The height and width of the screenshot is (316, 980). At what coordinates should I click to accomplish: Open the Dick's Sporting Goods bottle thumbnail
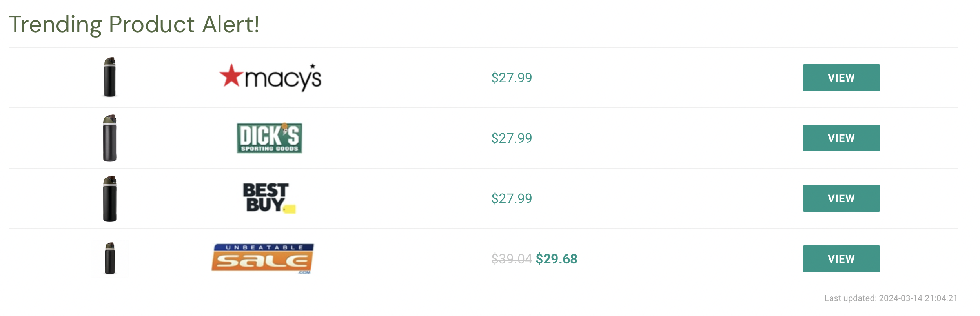pyautogui.click(x=110, y=138)
